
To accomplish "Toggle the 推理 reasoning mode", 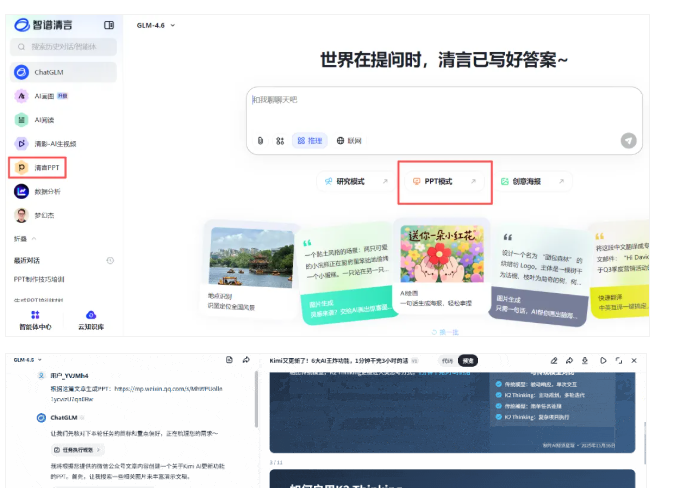I will tap(310, 141).
